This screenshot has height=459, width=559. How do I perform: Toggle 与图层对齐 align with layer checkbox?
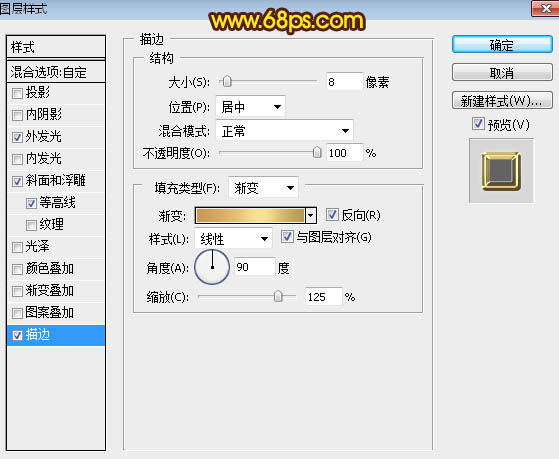tap(287, 237)
